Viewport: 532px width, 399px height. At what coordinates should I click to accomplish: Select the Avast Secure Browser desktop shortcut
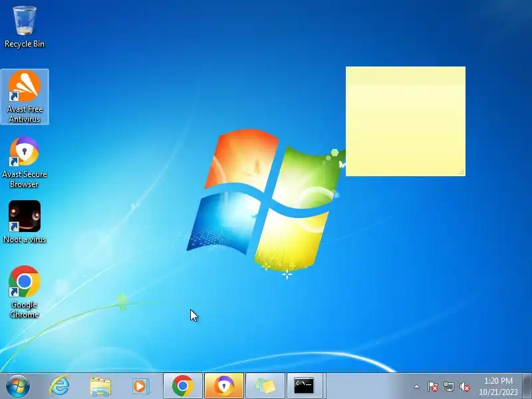25,163
